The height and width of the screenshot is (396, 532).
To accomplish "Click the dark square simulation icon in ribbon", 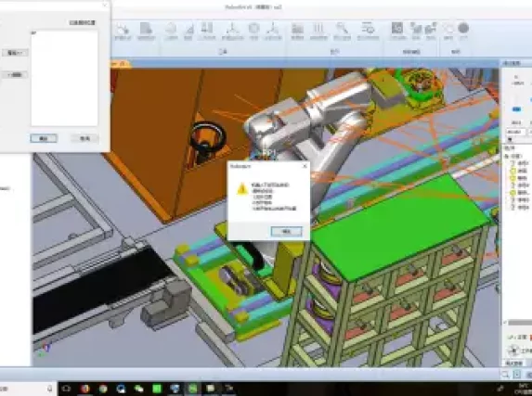I will (x=397, y=28).
